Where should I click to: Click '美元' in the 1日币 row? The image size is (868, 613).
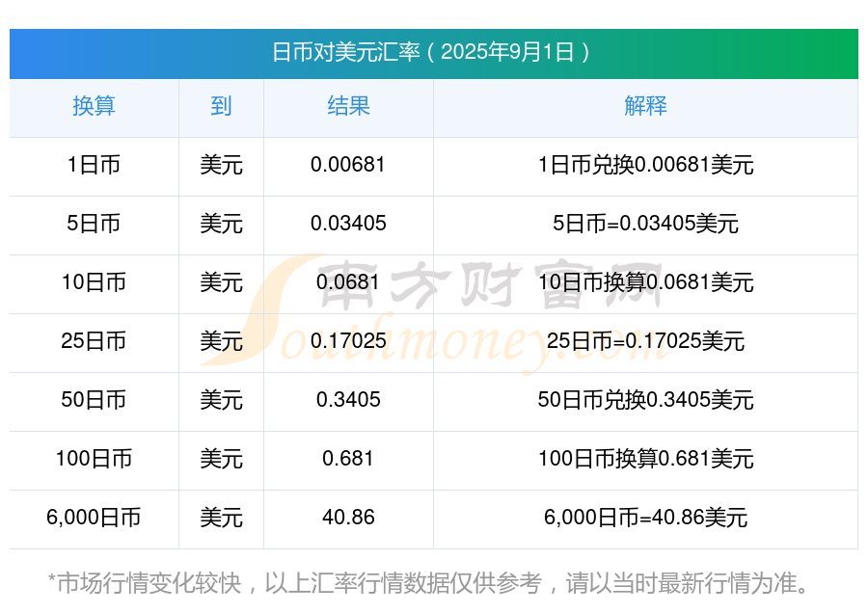pos(221,165)
